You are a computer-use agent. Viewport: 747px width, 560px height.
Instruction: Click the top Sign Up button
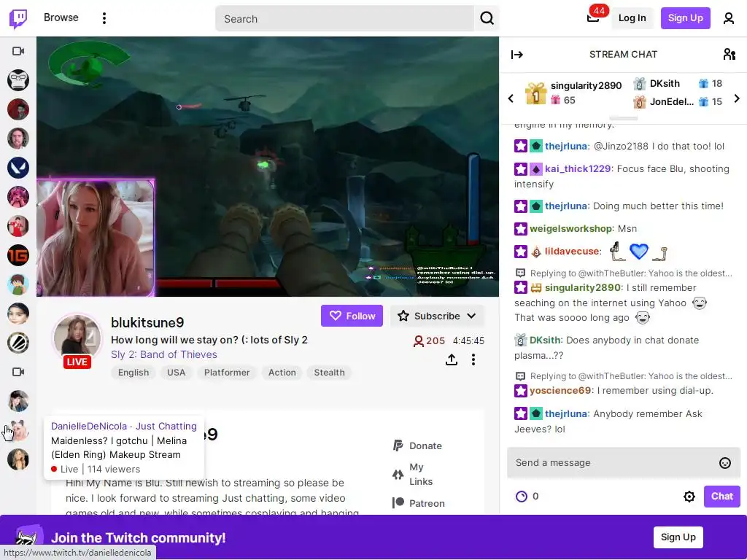coord(685,18)
